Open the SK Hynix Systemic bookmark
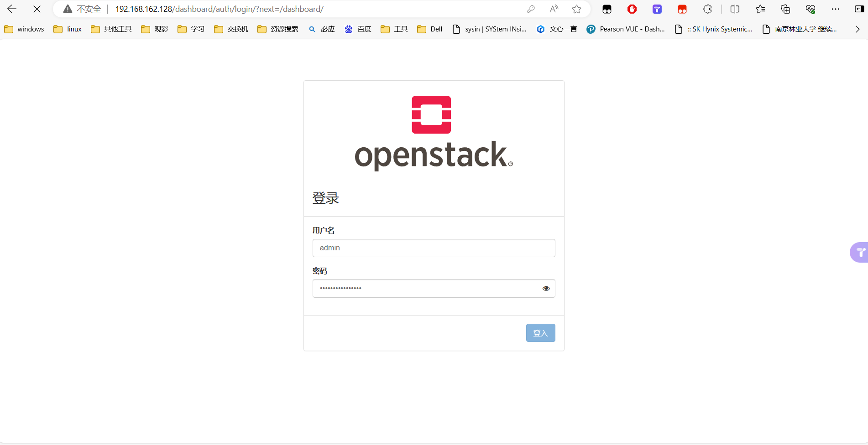The width and height of the screenshot is (868, 445). (714, 29)
